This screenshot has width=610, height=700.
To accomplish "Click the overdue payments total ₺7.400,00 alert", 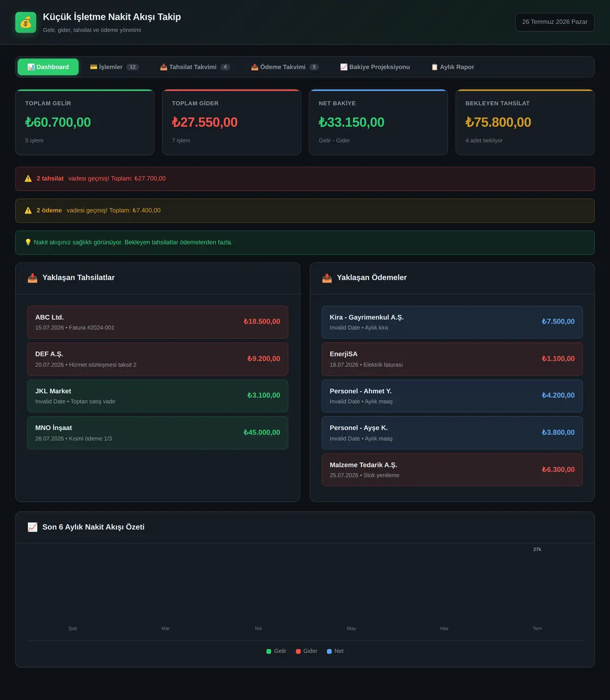I will pyautogui.click(x=305, y=210).
